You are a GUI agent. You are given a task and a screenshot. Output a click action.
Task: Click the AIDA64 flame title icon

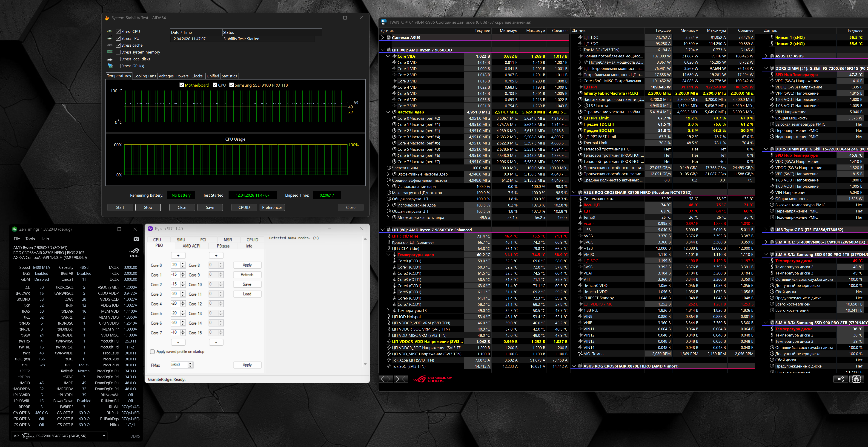(107, 18)
